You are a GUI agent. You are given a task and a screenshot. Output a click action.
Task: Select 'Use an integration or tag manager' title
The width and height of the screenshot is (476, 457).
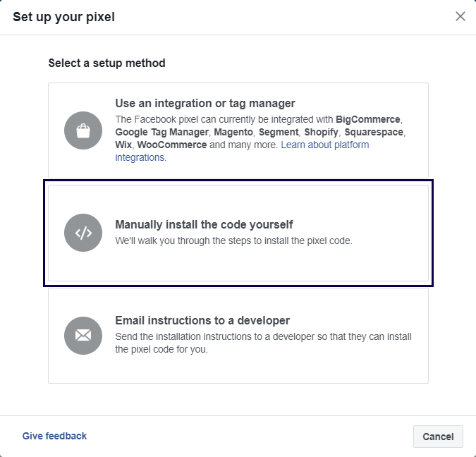point(205,103)
